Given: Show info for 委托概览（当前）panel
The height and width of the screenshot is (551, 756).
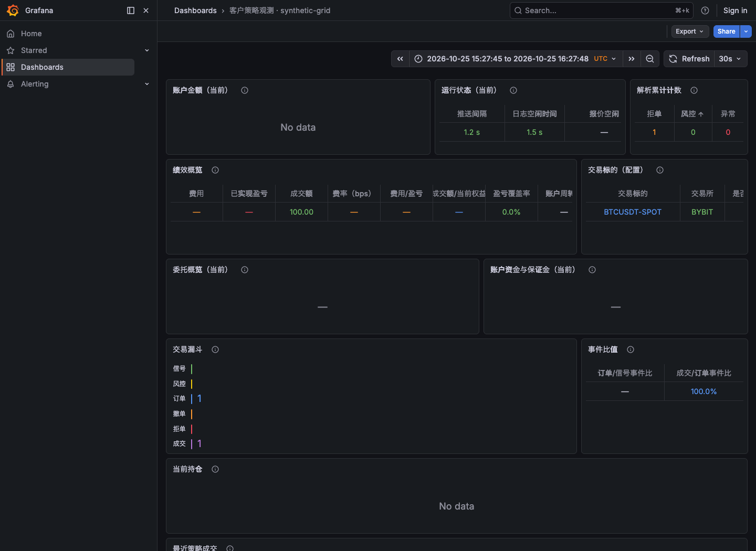Looking at the screenshot, I should pyautogui.click(x=245, y=270).
